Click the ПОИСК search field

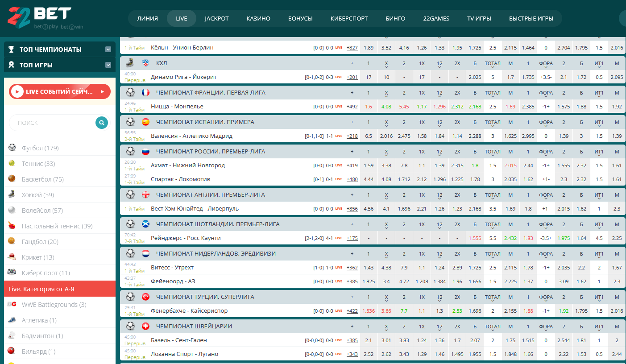point(52,123)
